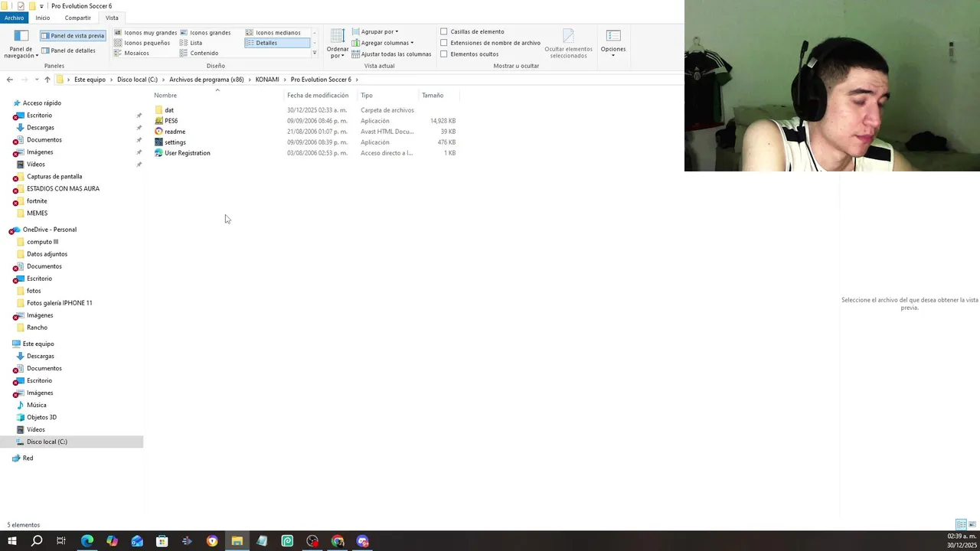Screen dimensions: 980x551
Task: Switch to large thumbnails view in status bar
Action: [x=972, y=524]
